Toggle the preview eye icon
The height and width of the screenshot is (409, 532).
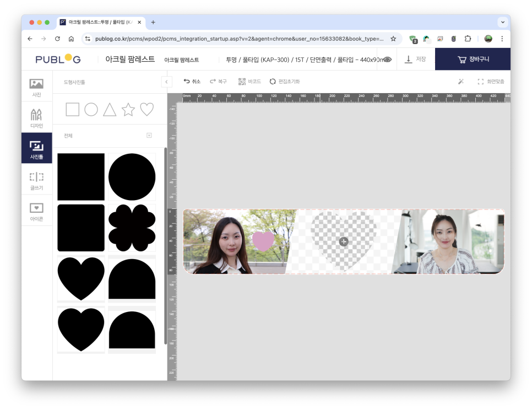387,60
